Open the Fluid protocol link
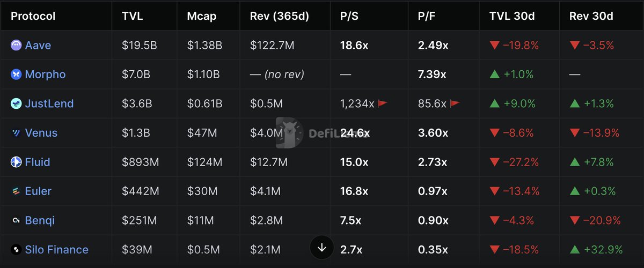 38,162
